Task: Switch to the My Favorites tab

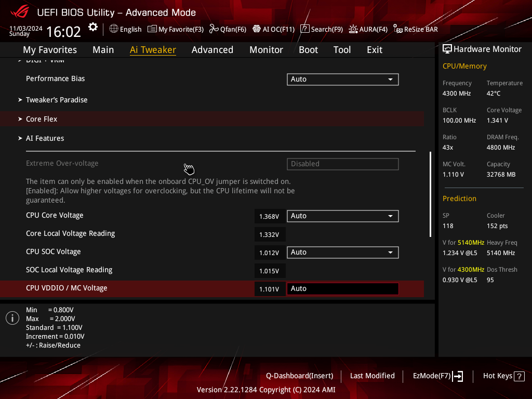Action: tap(50, 50)
